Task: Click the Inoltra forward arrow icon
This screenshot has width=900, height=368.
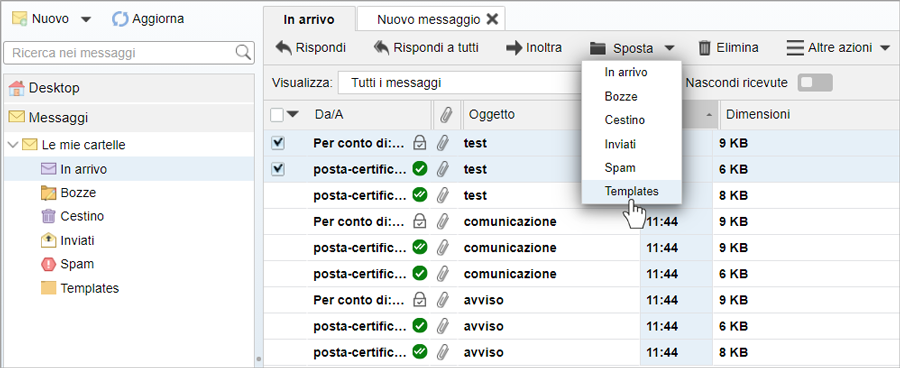Action: click(x=514, y=48)
